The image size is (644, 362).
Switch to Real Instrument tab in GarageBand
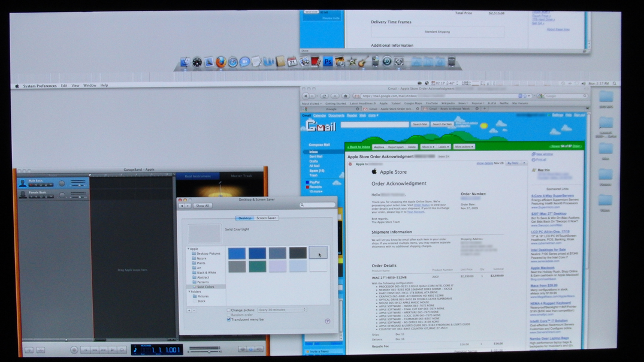click(x=198, y=176)
